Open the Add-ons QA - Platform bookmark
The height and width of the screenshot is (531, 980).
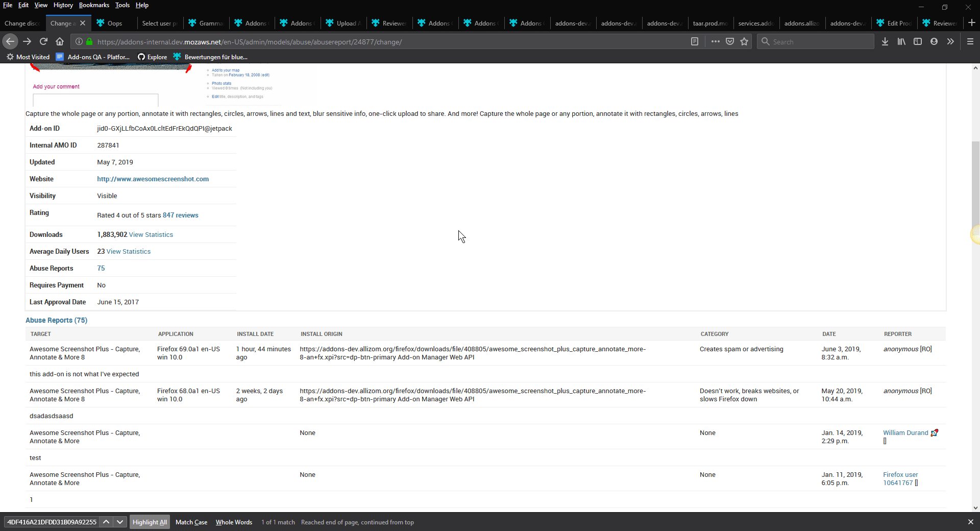point(93,57)
